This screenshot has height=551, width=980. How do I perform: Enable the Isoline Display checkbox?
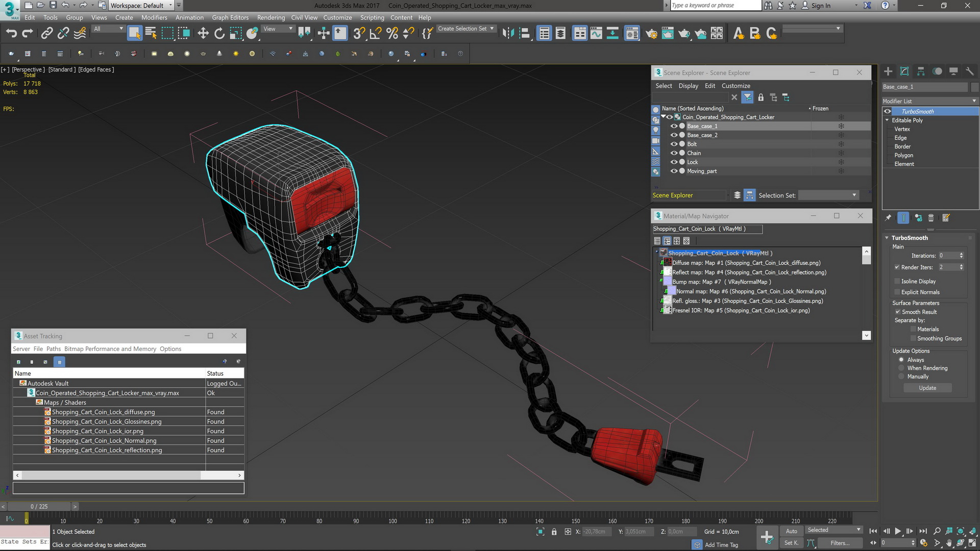pyautogui.click(x=897, y=281)
